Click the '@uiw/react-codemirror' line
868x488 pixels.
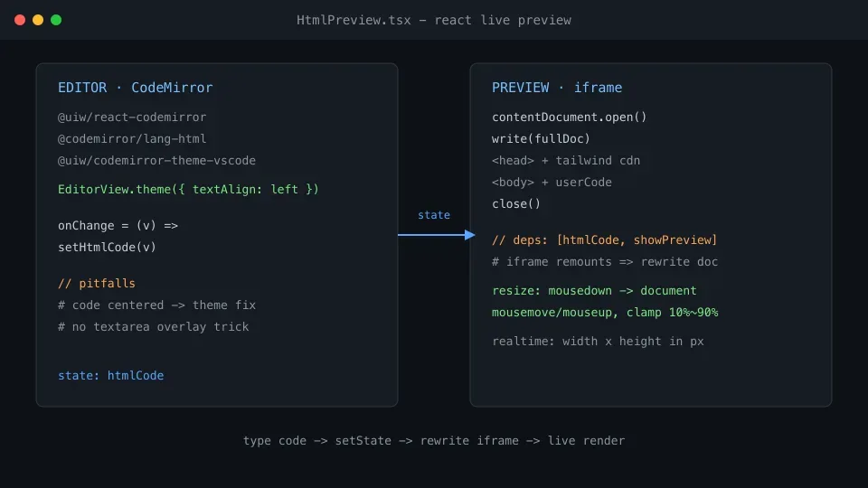[132, 117]
